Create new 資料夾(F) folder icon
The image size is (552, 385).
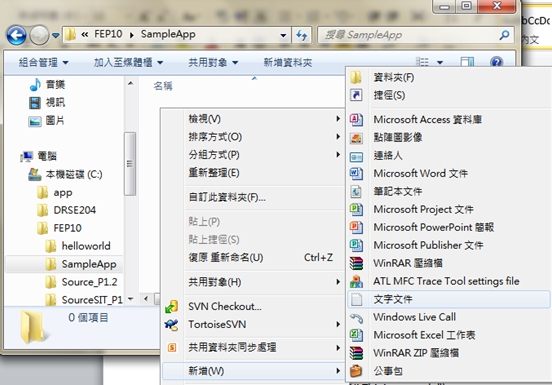pos(356,77)
